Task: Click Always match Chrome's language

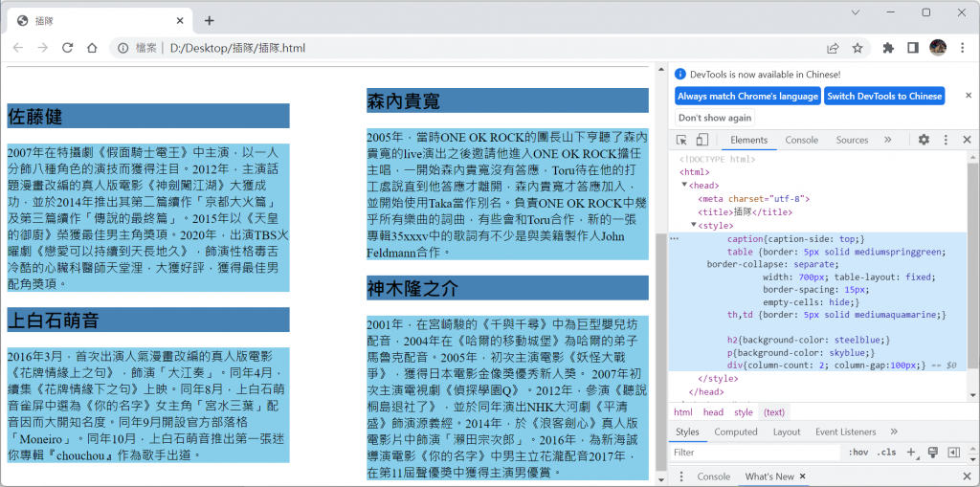Action: click(747, 97)
